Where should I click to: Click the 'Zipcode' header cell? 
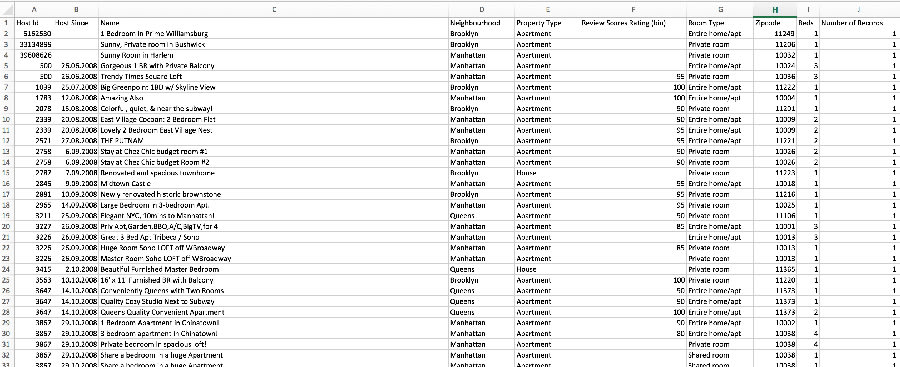[x=775, y=23]
